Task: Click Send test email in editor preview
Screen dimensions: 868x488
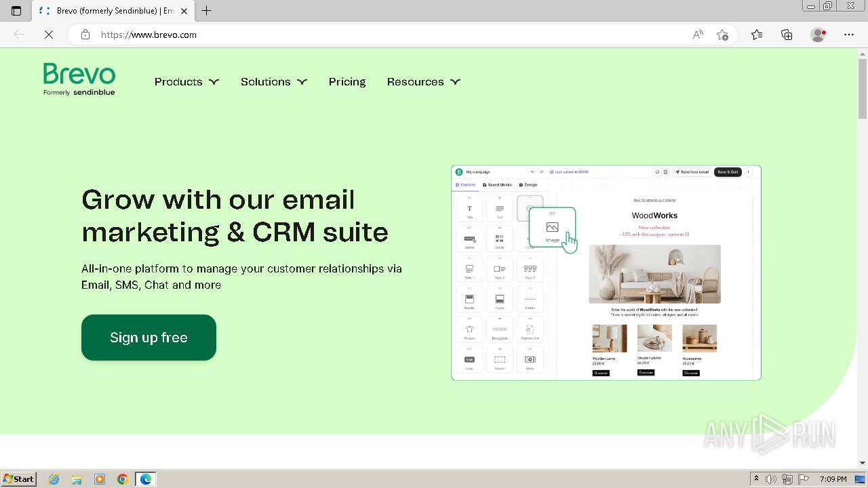Action: (692, 172)
